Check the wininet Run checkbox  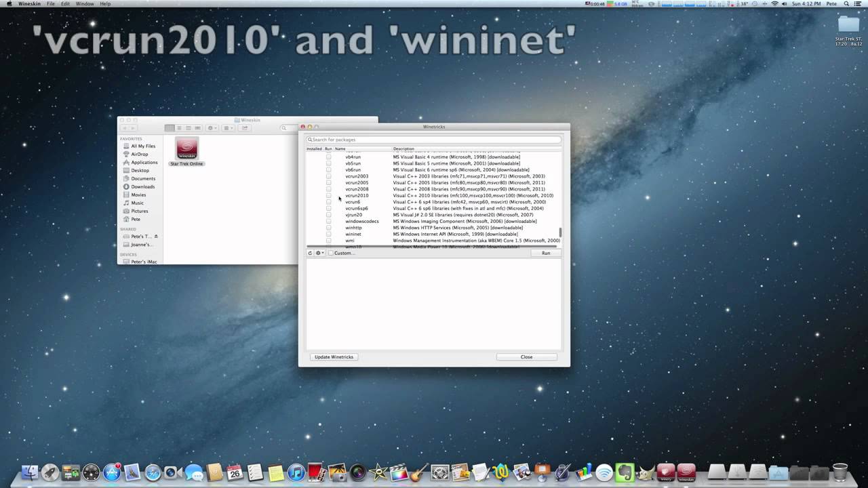[x=329, y=235]
